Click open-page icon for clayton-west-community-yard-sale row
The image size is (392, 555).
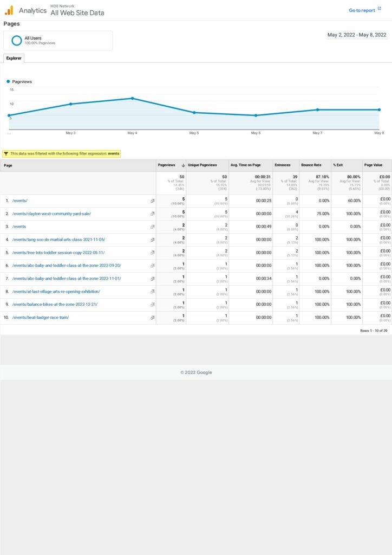[x=152, y=214]
